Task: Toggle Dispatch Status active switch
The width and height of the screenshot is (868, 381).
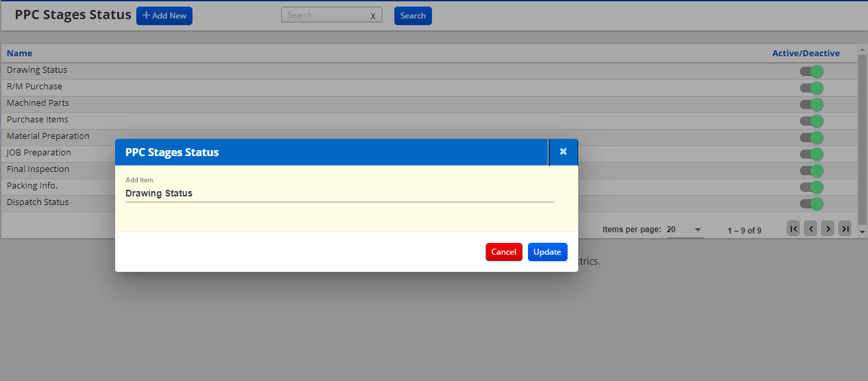Action: (811, 204)
